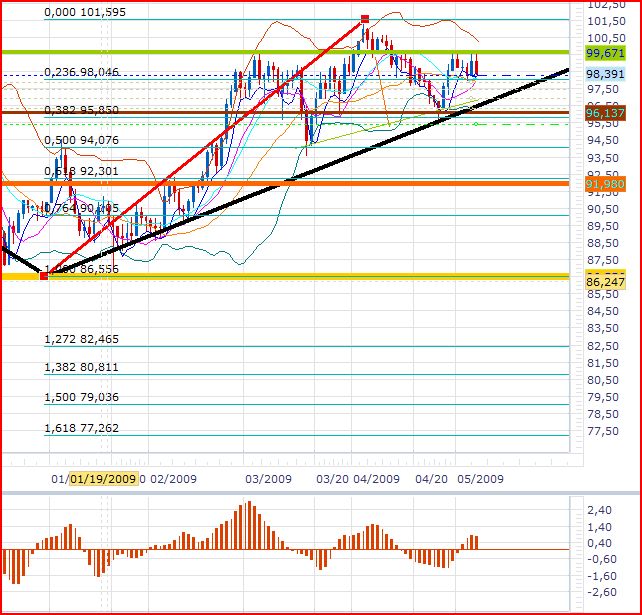Click the tallest histogram bar in the oscillator panel

click(249, 526)
